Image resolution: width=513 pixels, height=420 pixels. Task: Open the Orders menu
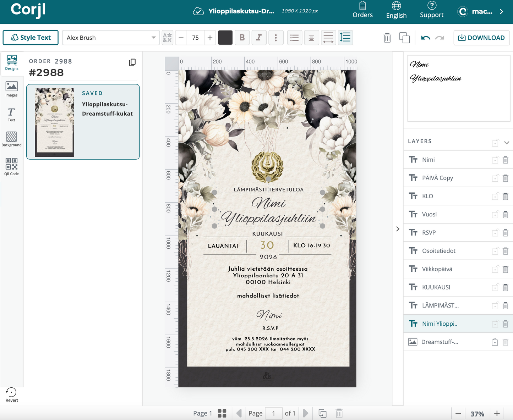(x=362, y=10)
